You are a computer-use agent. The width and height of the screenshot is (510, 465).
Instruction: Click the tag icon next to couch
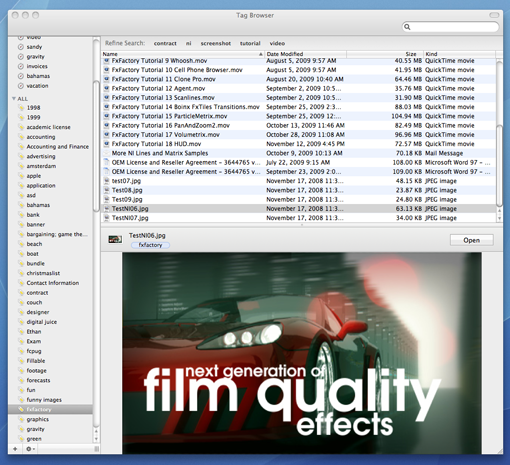point(21,302)
